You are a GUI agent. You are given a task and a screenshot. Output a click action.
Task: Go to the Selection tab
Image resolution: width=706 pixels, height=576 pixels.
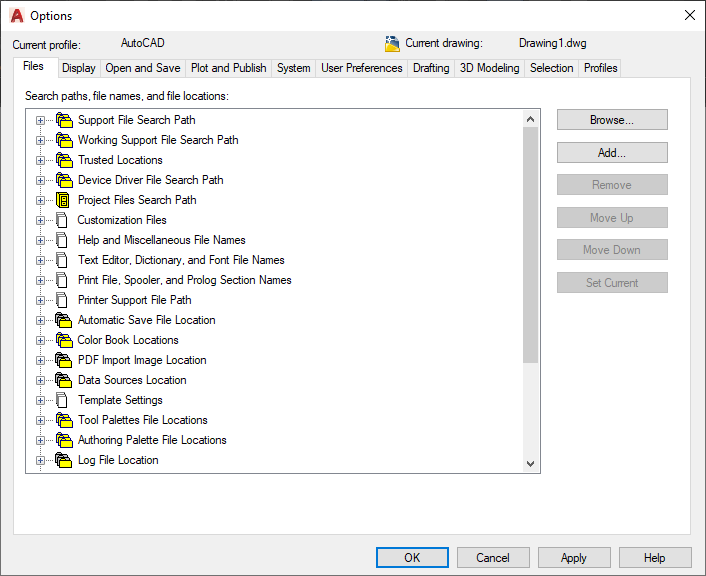552,68
